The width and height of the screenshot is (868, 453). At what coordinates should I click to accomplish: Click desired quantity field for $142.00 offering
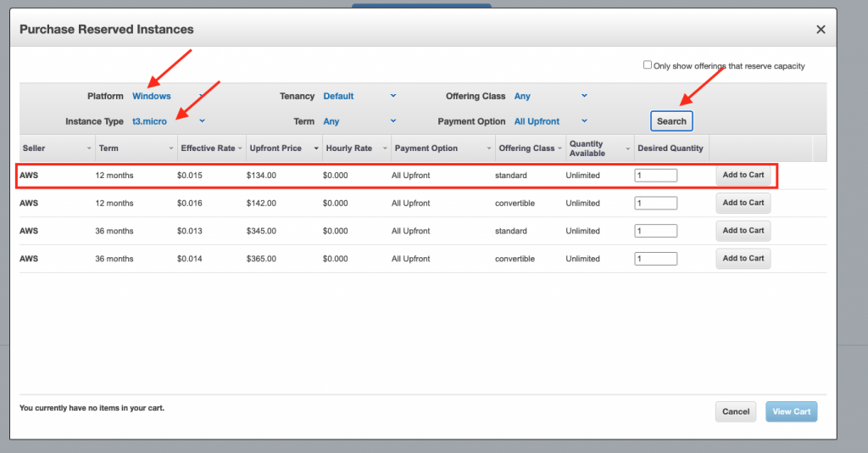point(656,204)
